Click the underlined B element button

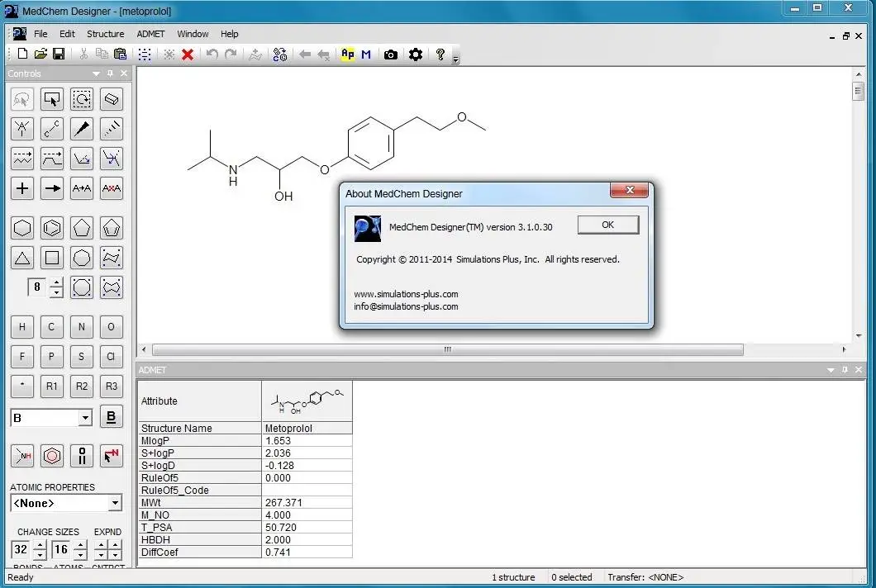point(112,416)
